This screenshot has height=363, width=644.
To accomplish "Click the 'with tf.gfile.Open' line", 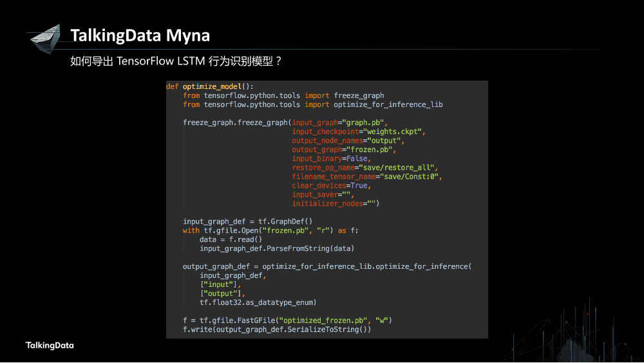I will coord(270,231).
